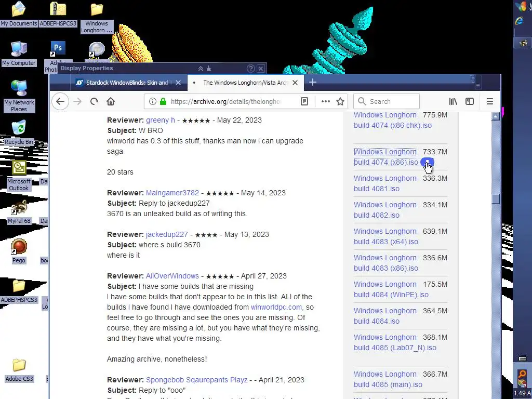Select The Windows Longhorn/Vista Archive tab
The width and height of the screenshot is (532, 399).
(x=246, y=83)
